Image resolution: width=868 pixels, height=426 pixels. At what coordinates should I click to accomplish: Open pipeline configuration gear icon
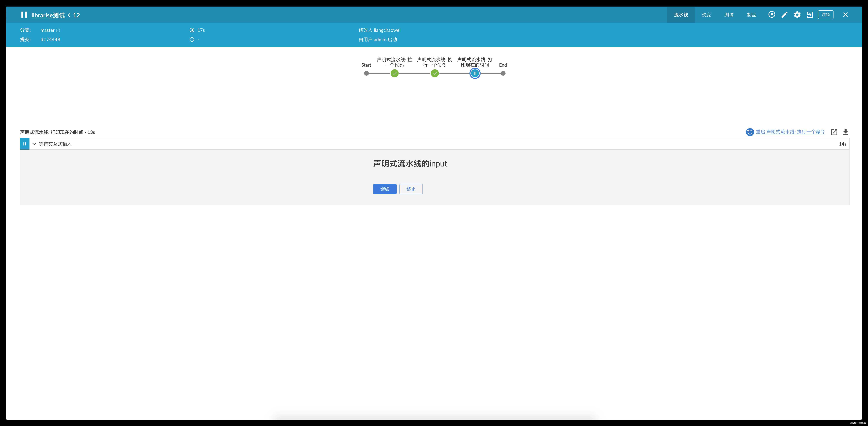coord(797,14)
